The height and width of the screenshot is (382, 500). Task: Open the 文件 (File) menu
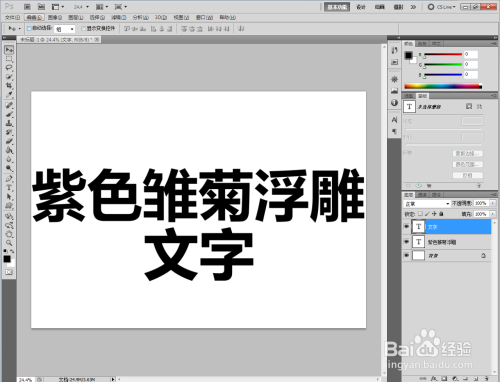click(x=12, y=17)
